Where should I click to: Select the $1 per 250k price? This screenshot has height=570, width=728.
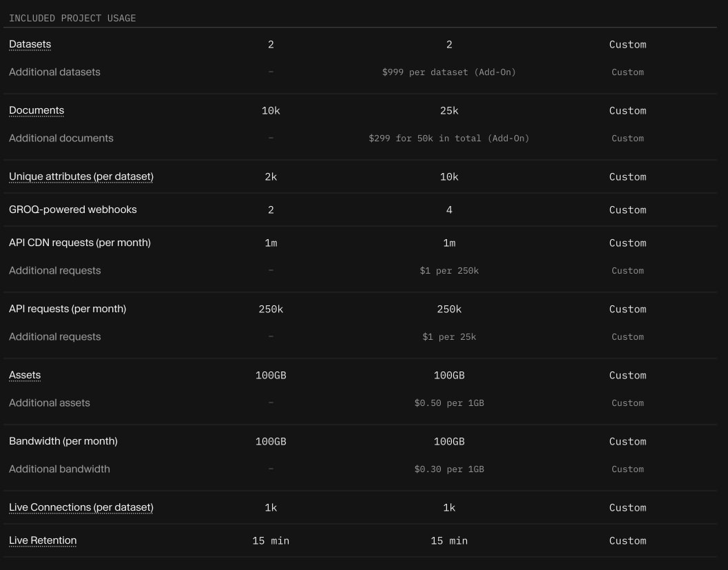[x=449, y=270]
